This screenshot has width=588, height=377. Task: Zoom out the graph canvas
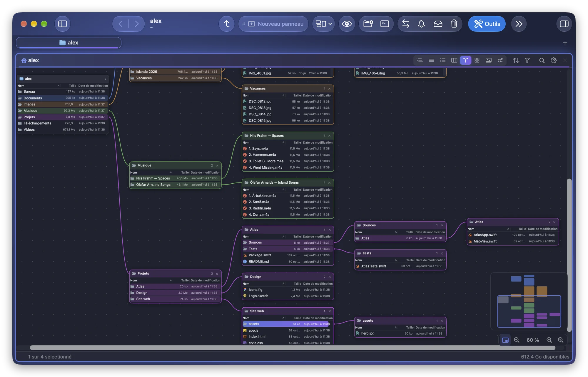(x=517, y=340)
